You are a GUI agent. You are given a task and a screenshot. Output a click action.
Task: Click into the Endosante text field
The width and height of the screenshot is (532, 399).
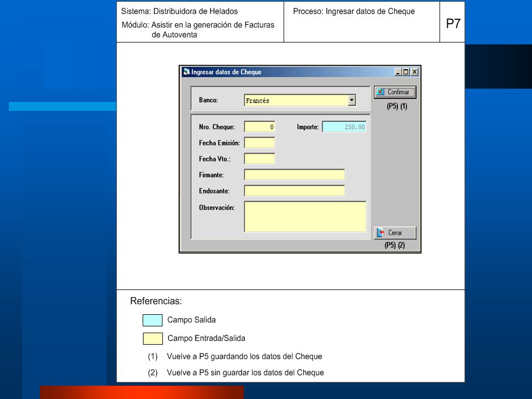pyautogui.click(x=294, y=191)
